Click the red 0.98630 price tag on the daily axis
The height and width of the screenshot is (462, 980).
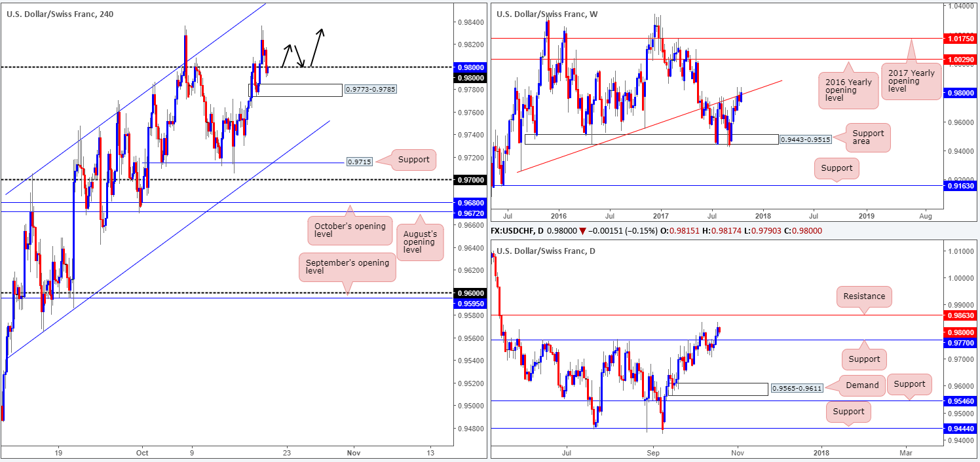click(960, 315)
